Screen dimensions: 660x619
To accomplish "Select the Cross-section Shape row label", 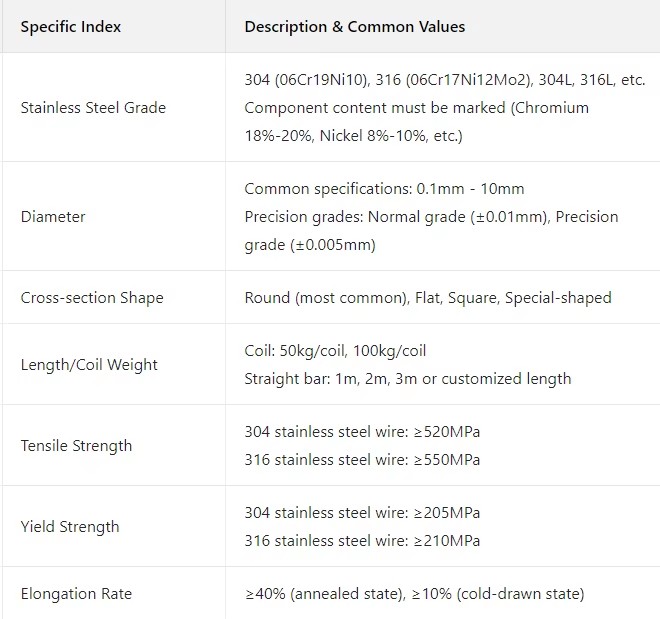I will tap(92, 298).
